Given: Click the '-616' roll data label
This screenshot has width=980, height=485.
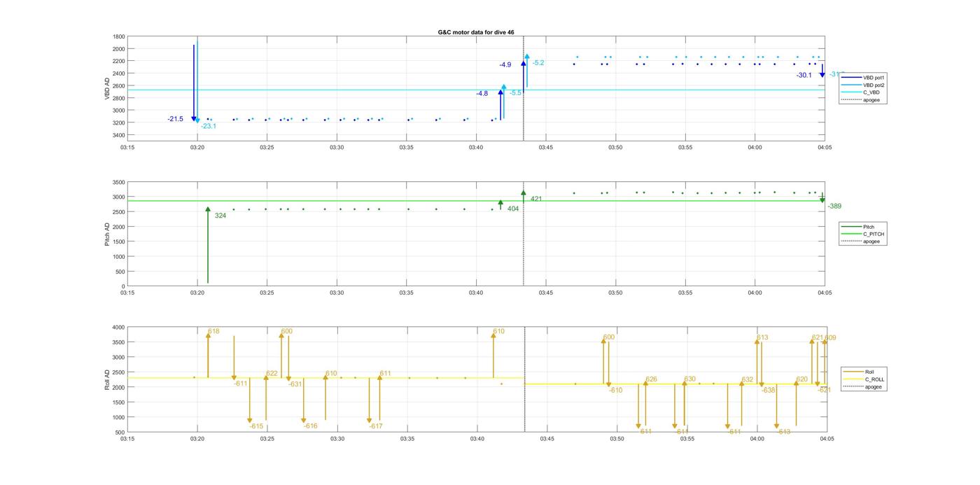Looking at the screenshot, I should click(x=311, y=426).
